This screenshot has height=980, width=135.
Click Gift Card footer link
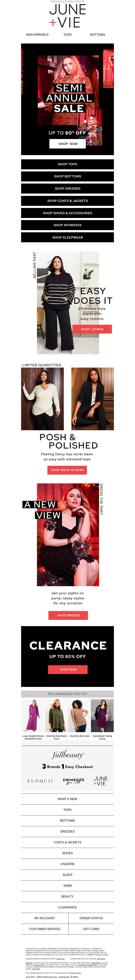tap(91, 929)
